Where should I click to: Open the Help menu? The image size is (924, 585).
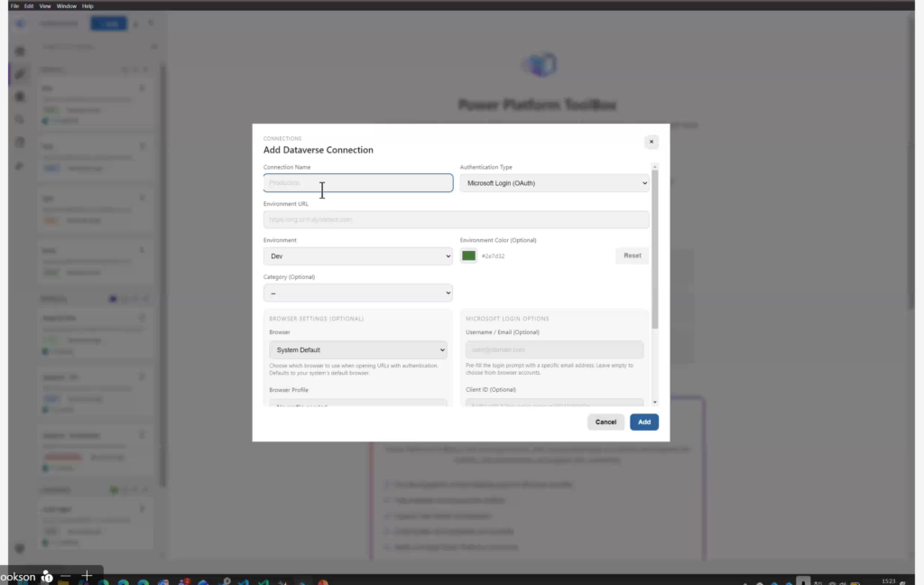(x=88, y=5)
